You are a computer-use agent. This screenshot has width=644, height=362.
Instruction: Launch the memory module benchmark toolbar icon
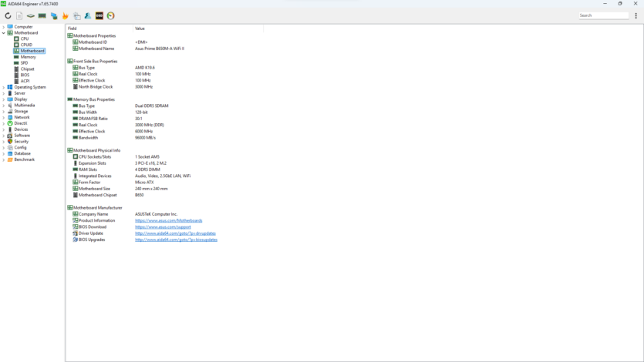pos(42,16)
